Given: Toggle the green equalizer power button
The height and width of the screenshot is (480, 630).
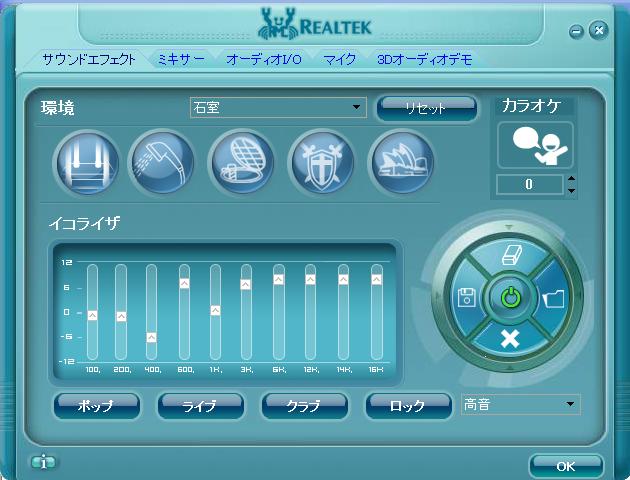Looking at the screenshot, I should (509, 298).
